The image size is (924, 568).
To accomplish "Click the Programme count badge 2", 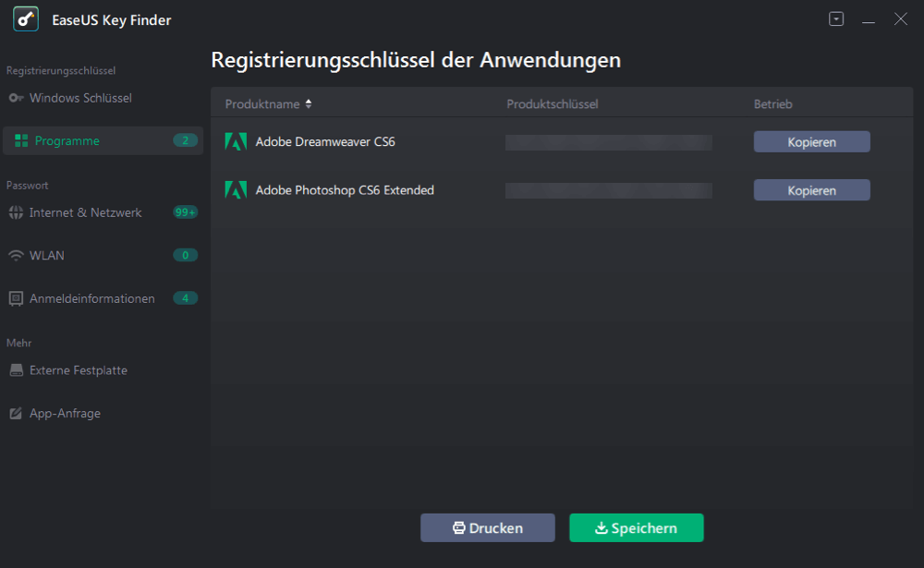I will click(185, 140).
